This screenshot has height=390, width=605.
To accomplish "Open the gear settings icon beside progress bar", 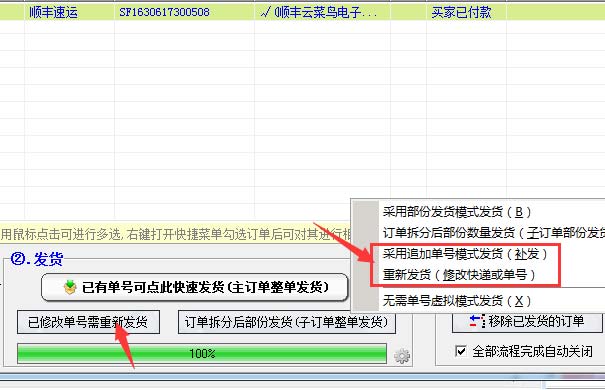I will [402, 356].
